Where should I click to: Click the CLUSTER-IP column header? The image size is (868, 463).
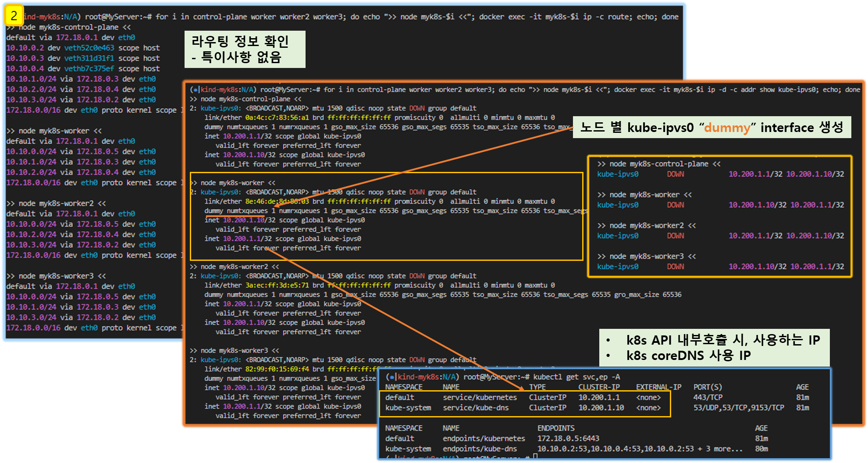(x=599, y=387)
